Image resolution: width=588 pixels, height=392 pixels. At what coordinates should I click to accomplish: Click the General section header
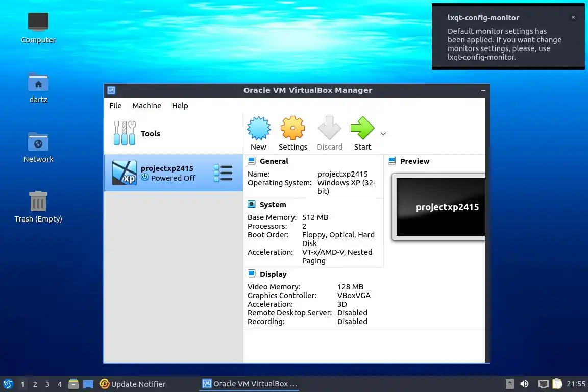pos(274,161)
